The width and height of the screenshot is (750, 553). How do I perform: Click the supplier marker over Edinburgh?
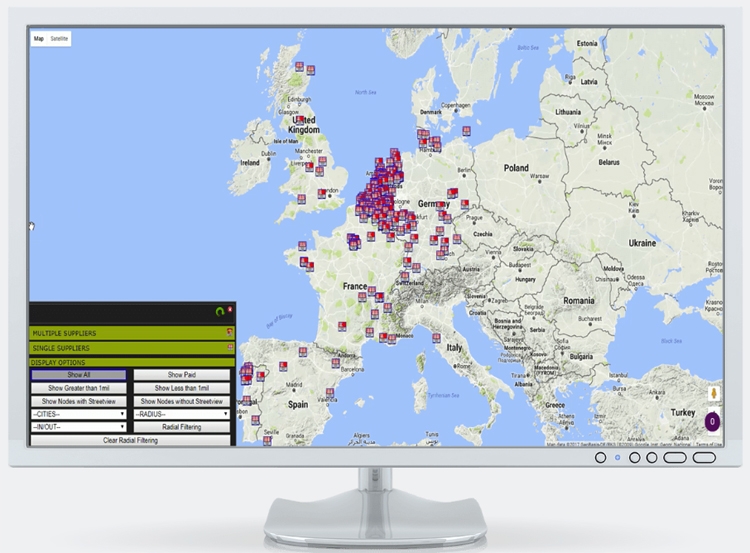(x=300, y=120)
